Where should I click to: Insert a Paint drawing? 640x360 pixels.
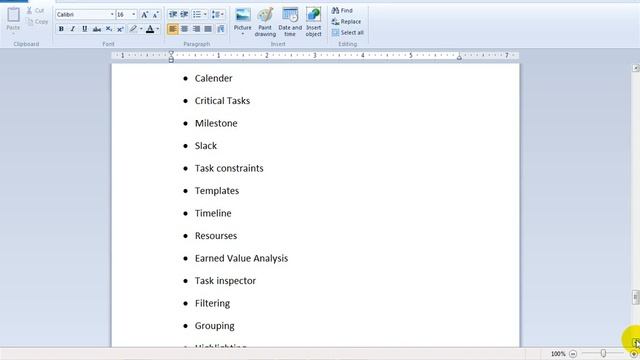[265, 22]
